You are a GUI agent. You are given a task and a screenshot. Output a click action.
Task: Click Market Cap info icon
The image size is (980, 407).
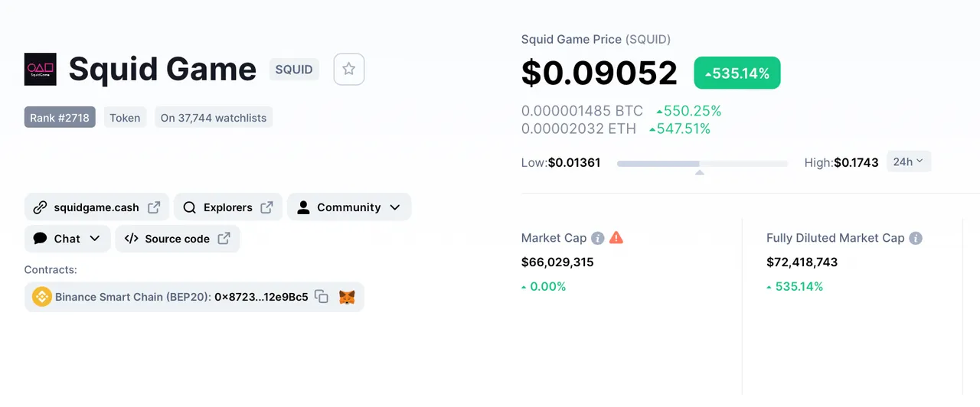coord(598,238)
